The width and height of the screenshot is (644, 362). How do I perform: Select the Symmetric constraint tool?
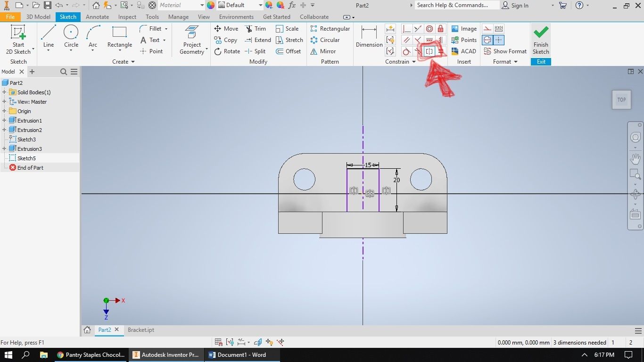pyautogui.click(x=429, y=51)
